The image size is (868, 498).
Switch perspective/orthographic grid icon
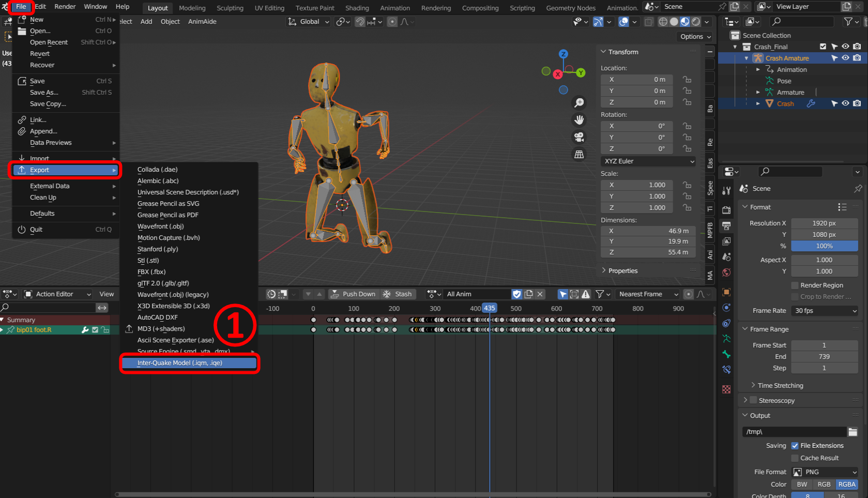pos(579,155)
